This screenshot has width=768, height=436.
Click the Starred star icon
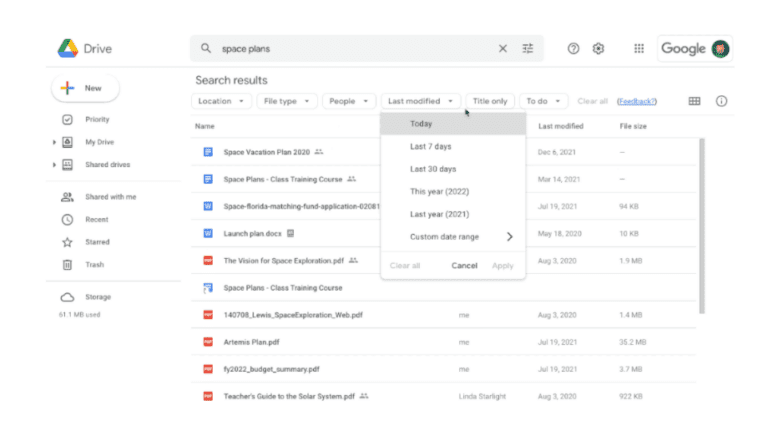click(67, 242)
